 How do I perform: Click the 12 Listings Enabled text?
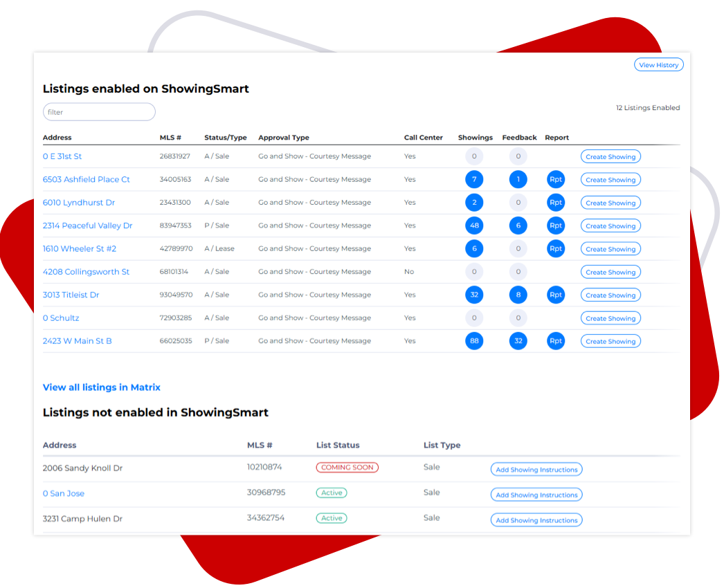click(x=647, y=107)
